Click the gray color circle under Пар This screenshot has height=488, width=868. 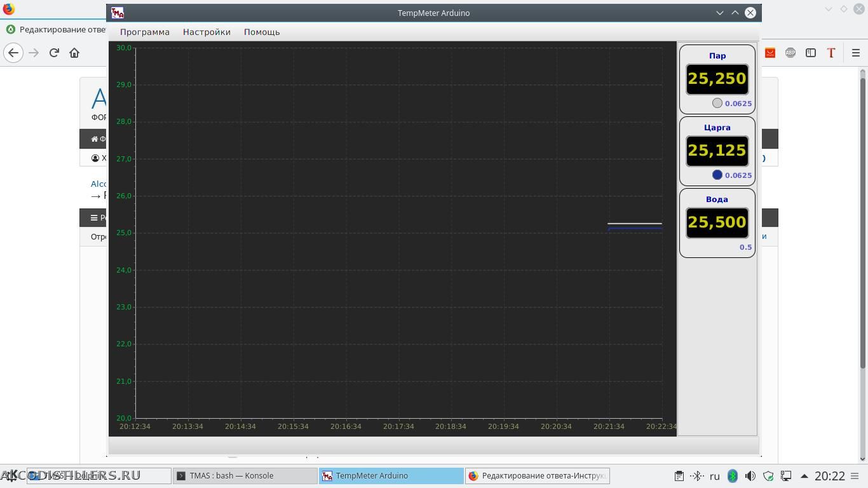point(717,103)
